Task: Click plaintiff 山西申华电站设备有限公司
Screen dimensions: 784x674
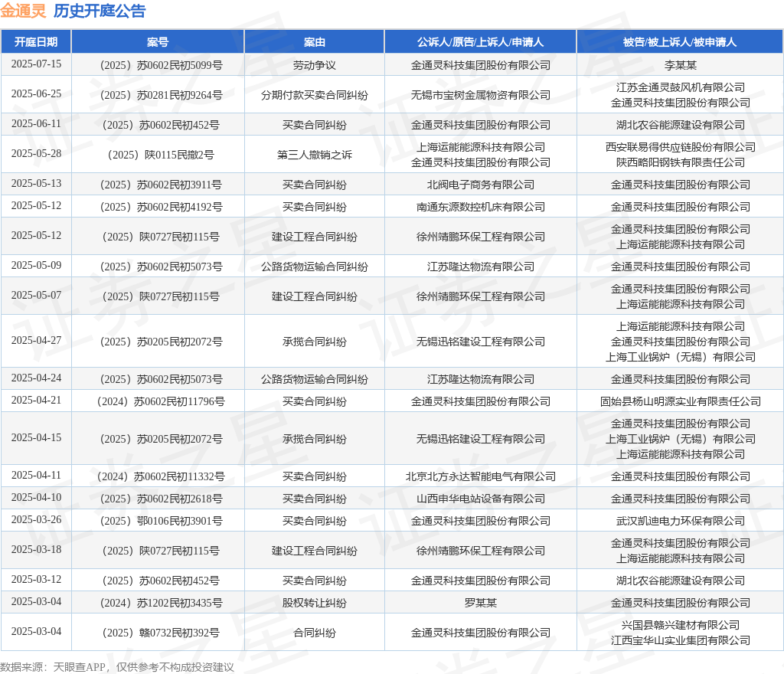Action: click(x=481, y=499)
